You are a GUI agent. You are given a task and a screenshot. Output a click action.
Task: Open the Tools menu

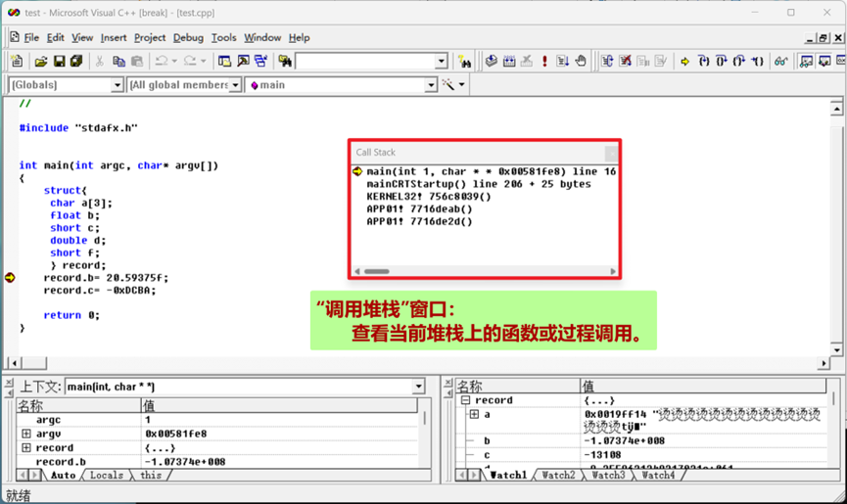pos(223,38)
